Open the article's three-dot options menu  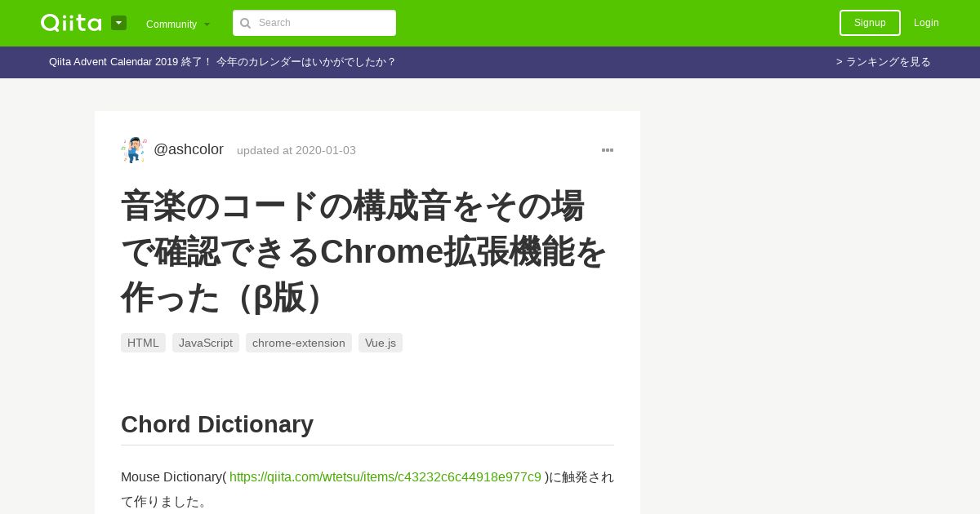pyautogui.click(x=608, y=150)
